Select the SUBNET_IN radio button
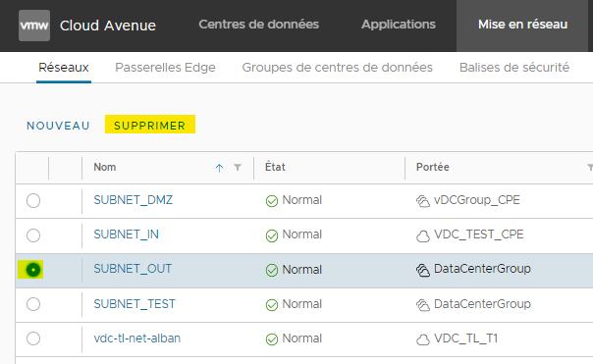 click(33, 235)
